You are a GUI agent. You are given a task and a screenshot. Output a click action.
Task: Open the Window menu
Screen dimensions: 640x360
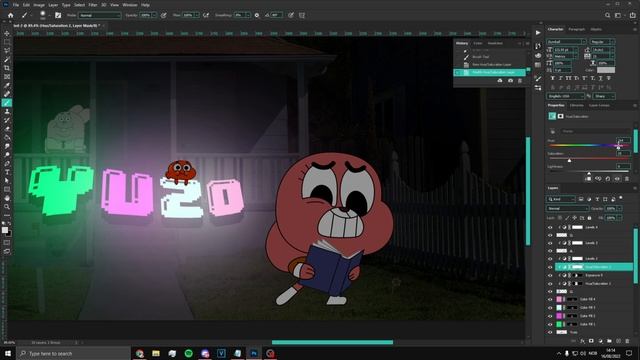[130, 5]
